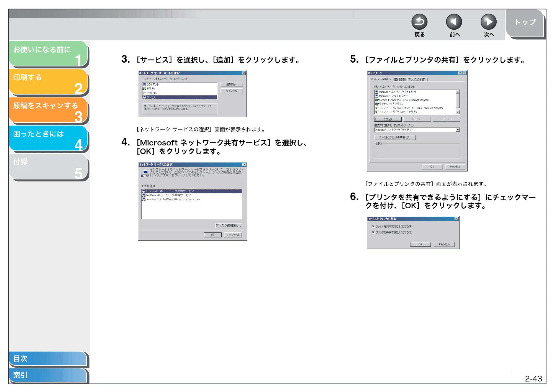This screenshot has width=554, height=392.
Task: Open the トップ tab at top right
Action: pyautogui.click(x=525, y=23)
